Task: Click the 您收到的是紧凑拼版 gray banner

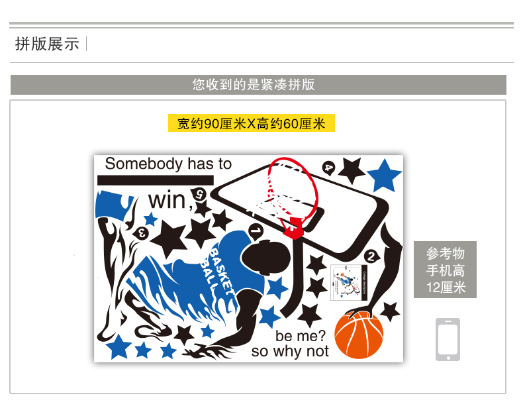Action: 258,85
